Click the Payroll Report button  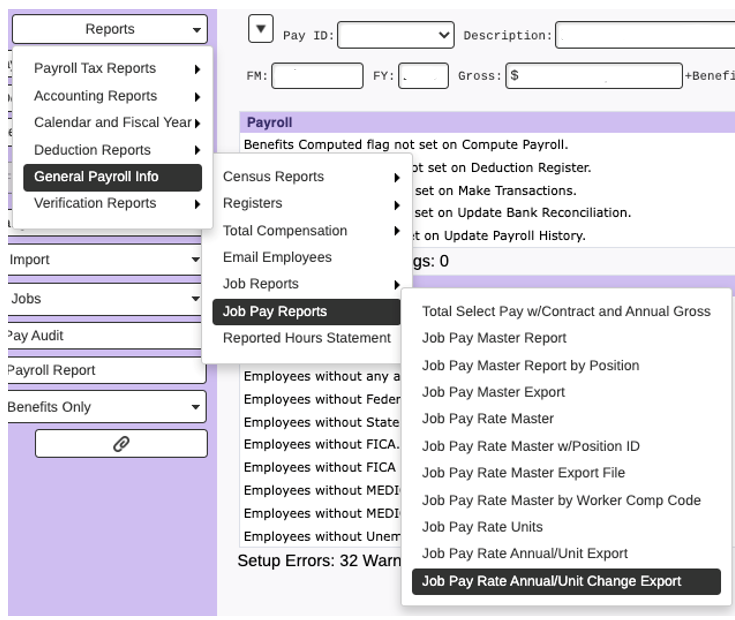107,370
